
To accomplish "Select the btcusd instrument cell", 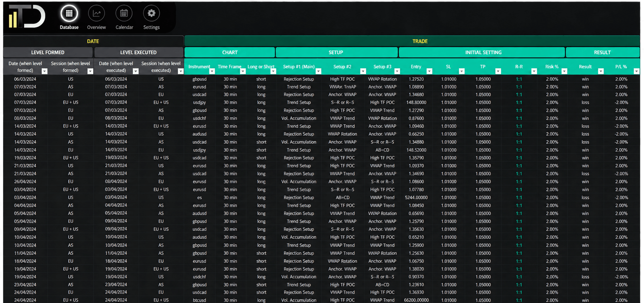I will coord(199,300).
